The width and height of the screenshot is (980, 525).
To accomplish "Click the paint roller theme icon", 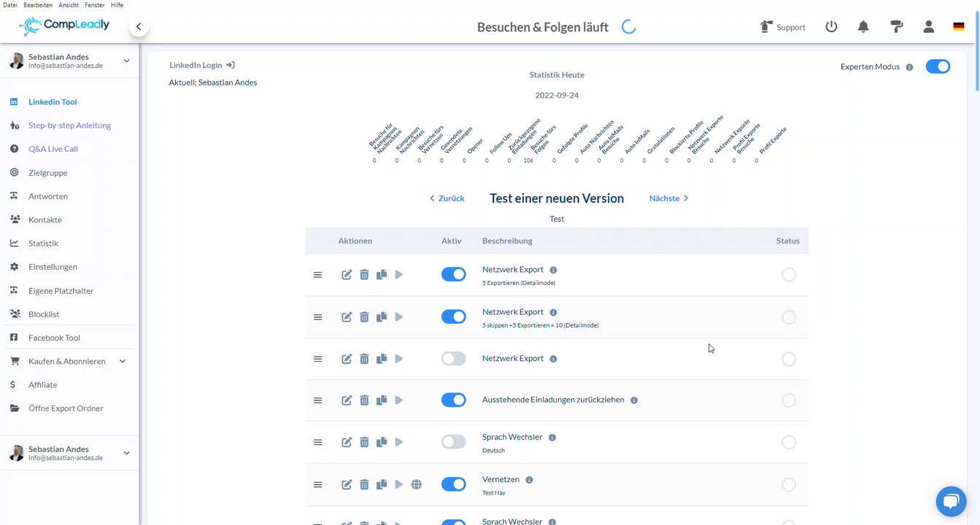I will tap(897, 27).
